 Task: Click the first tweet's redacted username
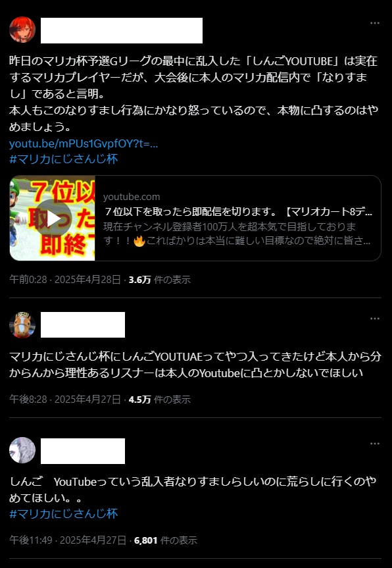pyautogui.click(x=122, y=30)
